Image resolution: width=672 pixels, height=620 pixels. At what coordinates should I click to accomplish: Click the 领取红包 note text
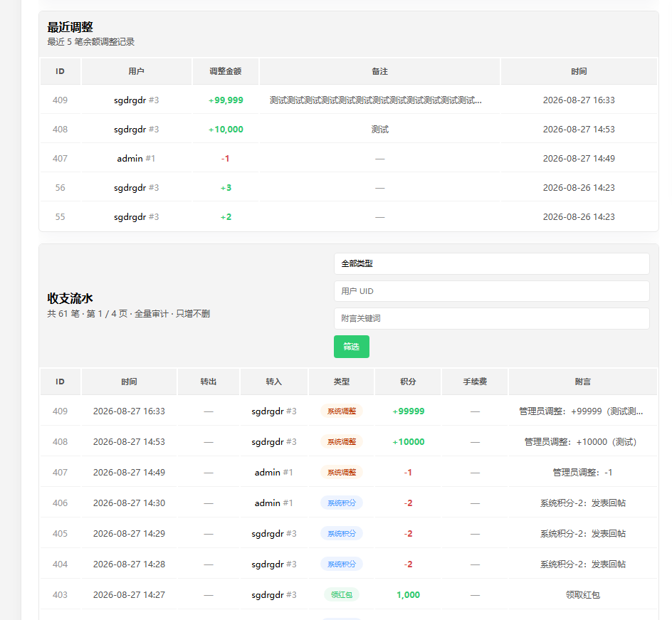(x=583, y=594)
